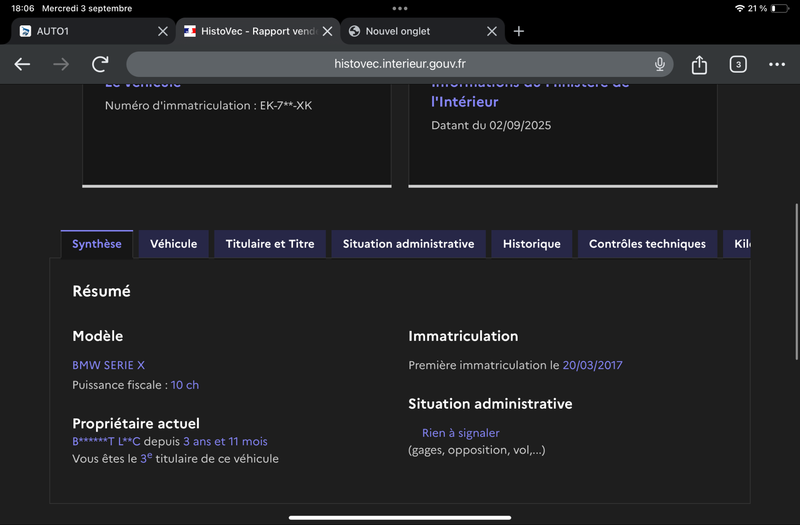The image size is (800, 525).
Task: Open the share sheet icon
Action: click(x=699, y=64)
